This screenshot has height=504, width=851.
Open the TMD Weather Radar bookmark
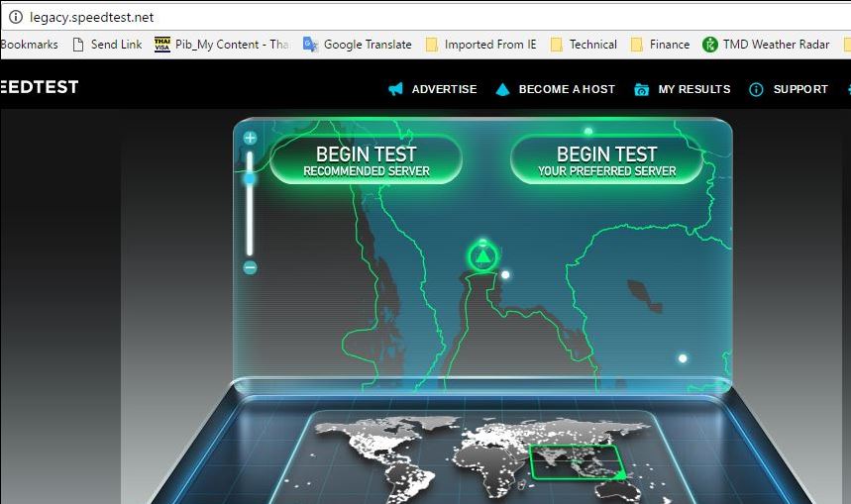(x=766, y=45)
